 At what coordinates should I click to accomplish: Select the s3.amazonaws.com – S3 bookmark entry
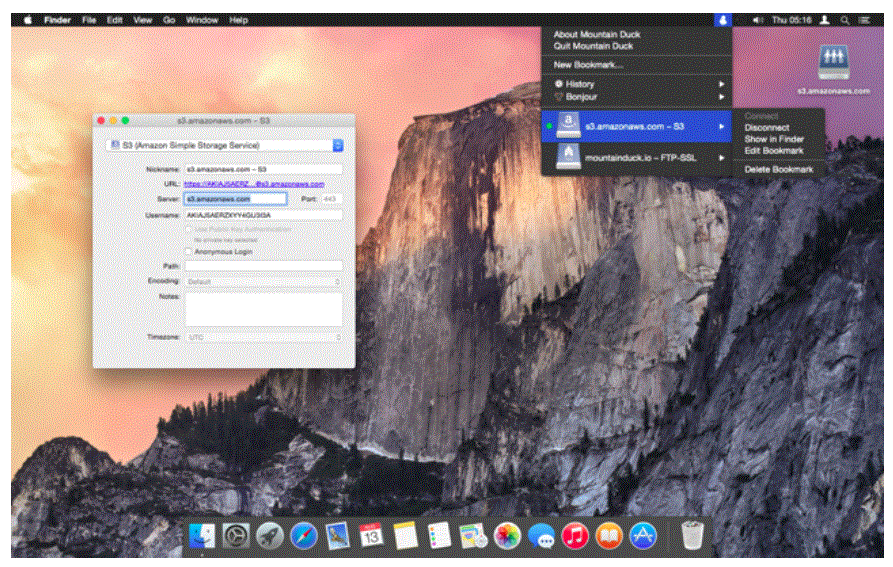pyautogui.click(x=636, y=126)
